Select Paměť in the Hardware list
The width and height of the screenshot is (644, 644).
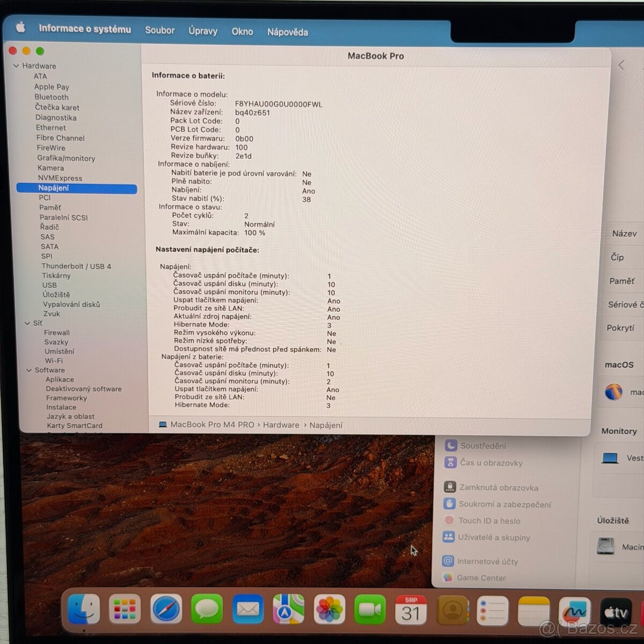(50, 208)
